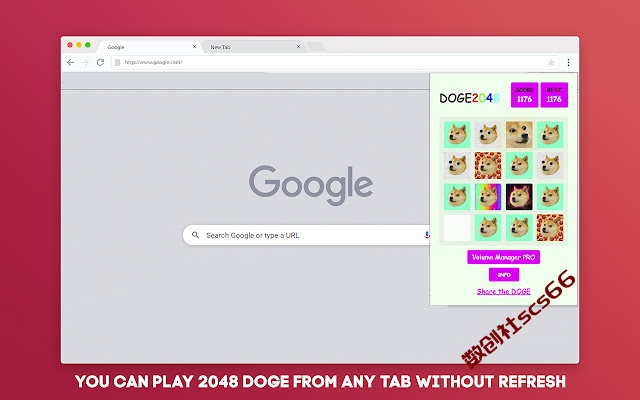Close the New Tab tab
640x400 pixels.
298,47
